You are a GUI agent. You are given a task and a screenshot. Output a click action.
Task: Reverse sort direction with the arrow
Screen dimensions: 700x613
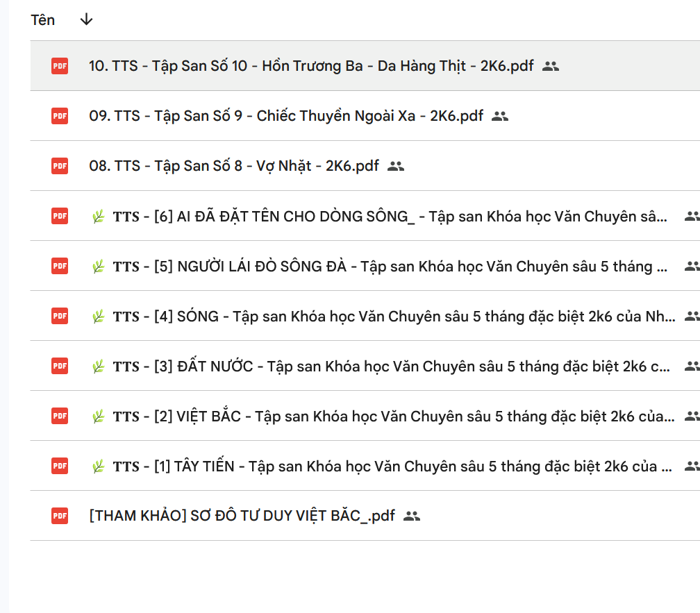point(86,19)
